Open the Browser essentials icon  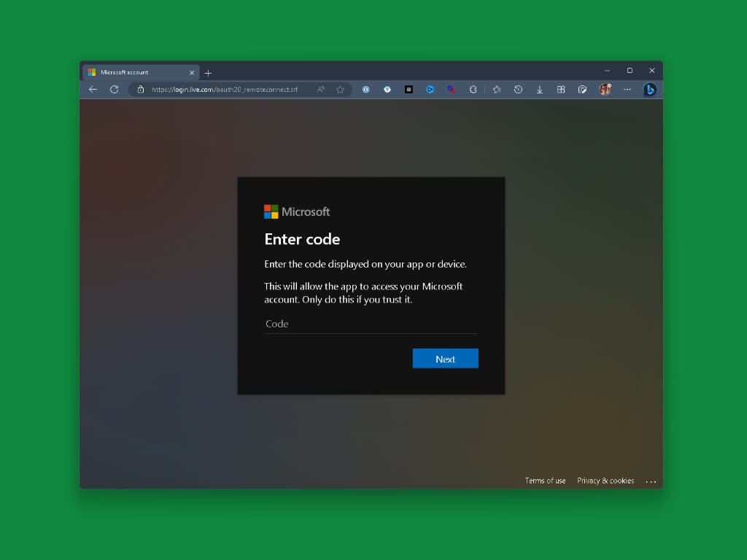point(583,89)
